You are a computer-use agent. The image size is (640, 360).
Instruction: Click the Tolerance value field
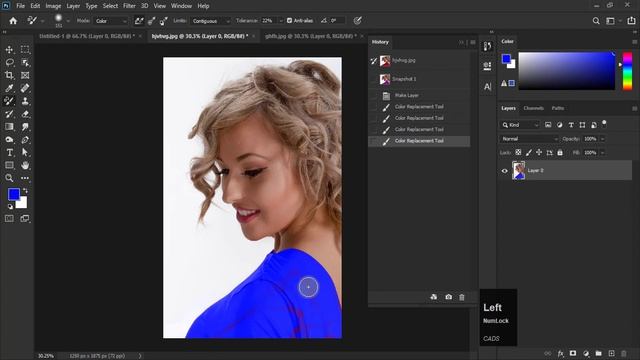pos(268,21)
